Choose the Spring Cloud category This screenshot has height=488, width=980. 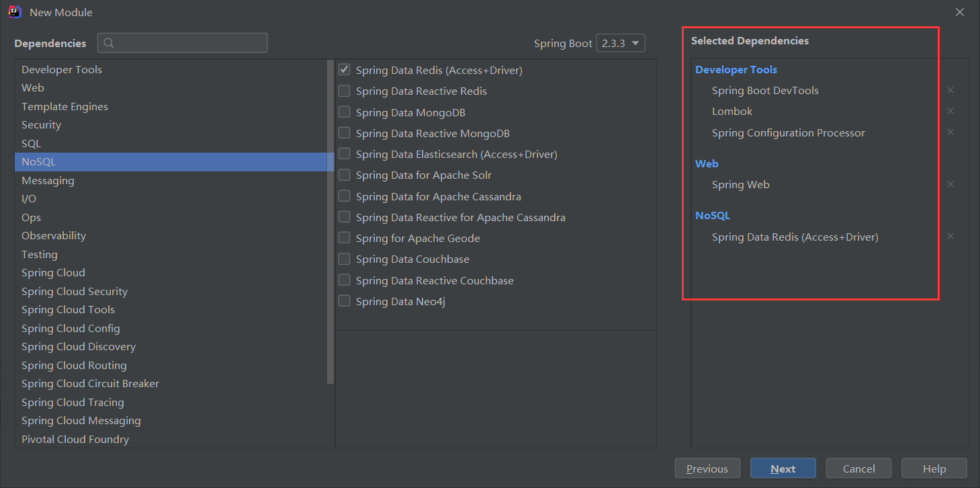click(x=171, y=272)
